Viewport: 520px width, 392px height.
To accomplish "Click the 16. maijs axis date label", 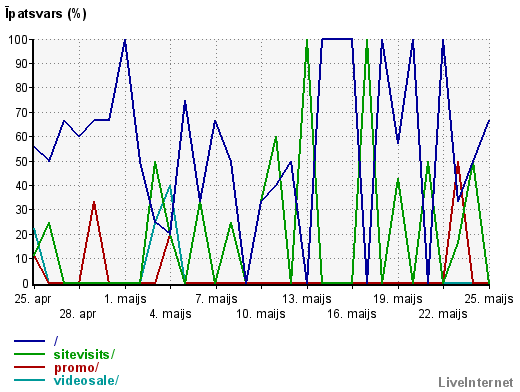I will [x=352, y=314].
